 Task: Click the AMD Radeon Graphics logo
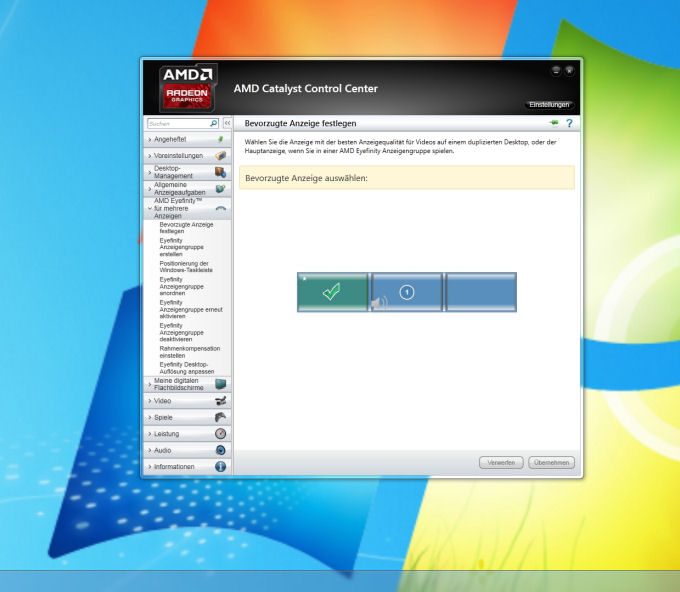[x=188, y=88]
